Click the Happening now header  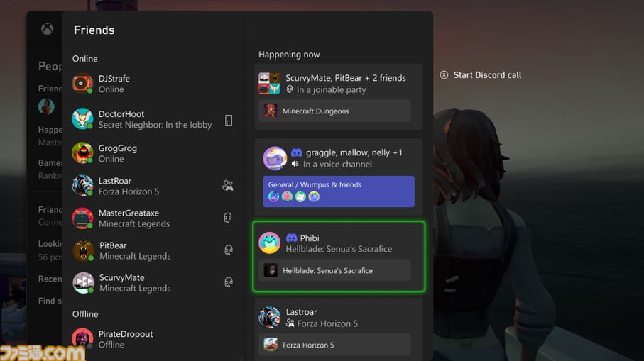pyautogui.click(x=289, y=55)
